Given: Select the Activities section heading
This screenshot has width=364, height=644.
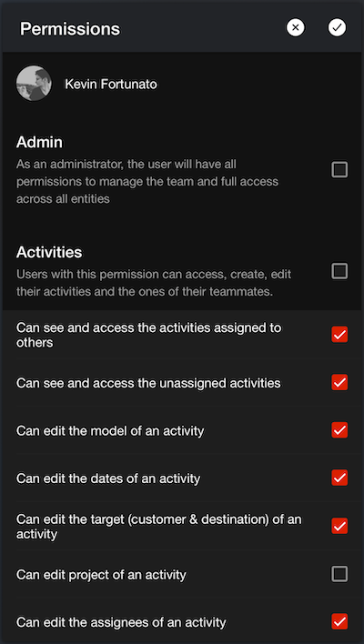Looking at the screenshot, I should coord(49,252).
